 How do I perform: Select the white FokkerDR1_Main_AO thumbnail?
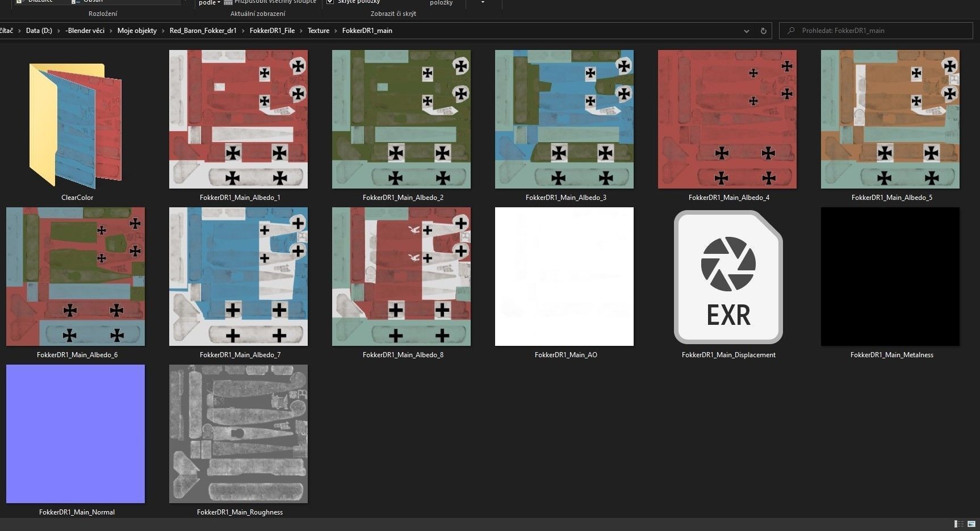point(564,277)
